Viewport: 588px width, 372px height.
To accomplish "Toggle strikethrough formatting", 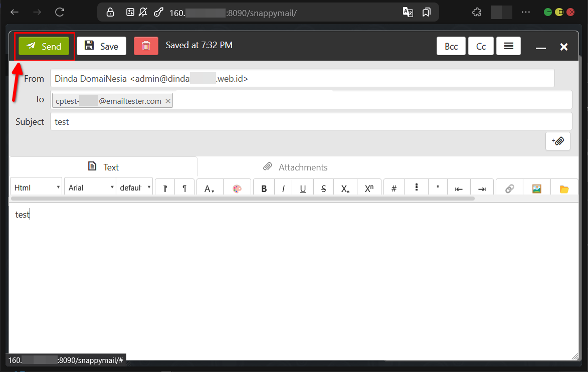I will click(x=324, y=188).
